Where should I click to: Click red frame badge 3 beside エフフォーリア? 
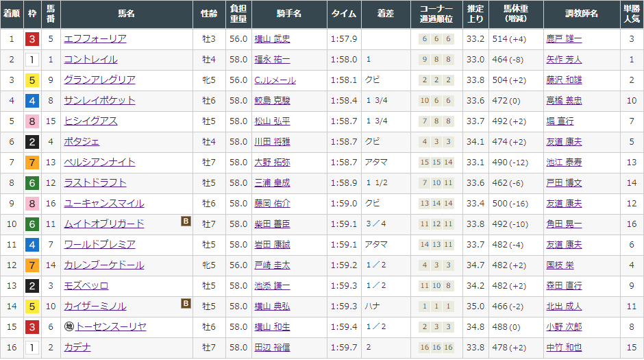(x=32, y=39)
